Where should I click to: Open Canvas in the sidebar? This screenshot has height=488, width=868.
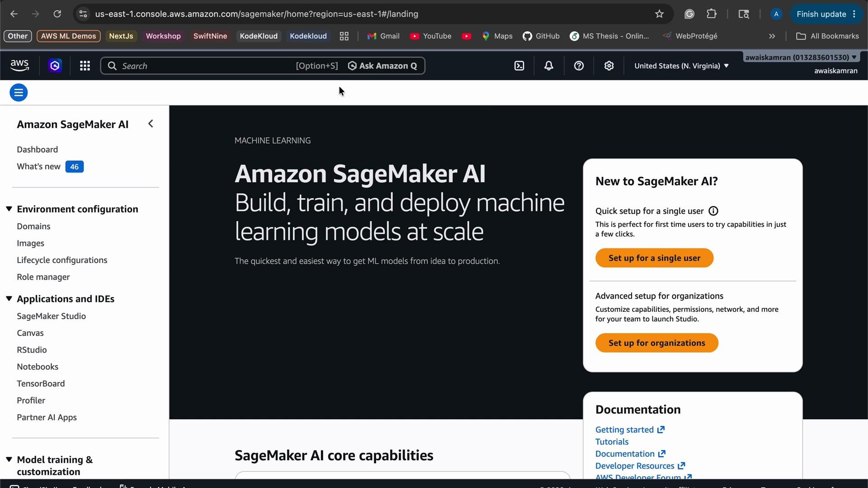[30, 333]
